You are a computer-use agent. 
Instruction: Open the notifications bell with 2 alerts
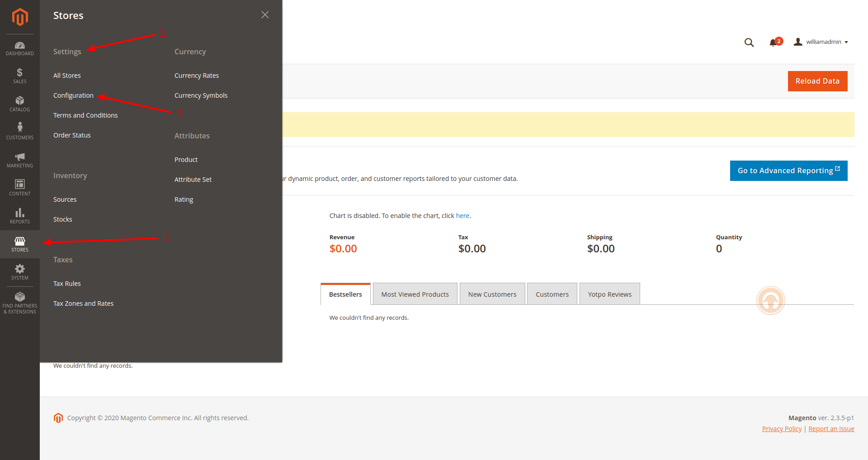tap(775, 42)
